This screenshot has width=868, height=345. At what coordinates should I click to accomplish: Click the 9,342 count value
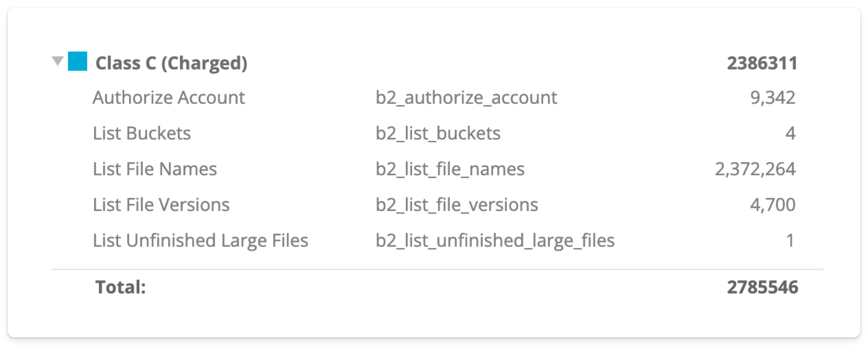coord(773,98)
